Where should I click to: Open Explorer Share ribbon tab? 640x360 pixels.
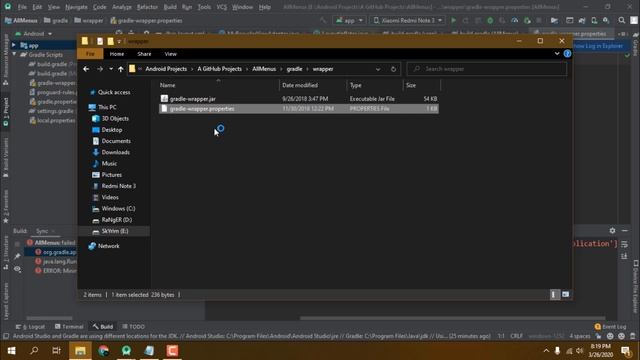click(144, 54)
